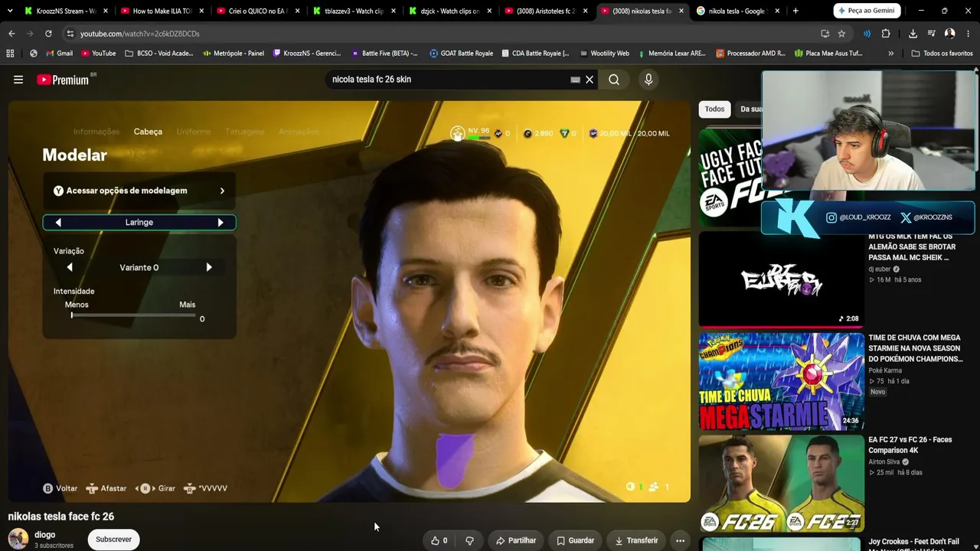Open the Todos os favoritos folder
Viewport: 980px width, 551px height.
(942, 54)
